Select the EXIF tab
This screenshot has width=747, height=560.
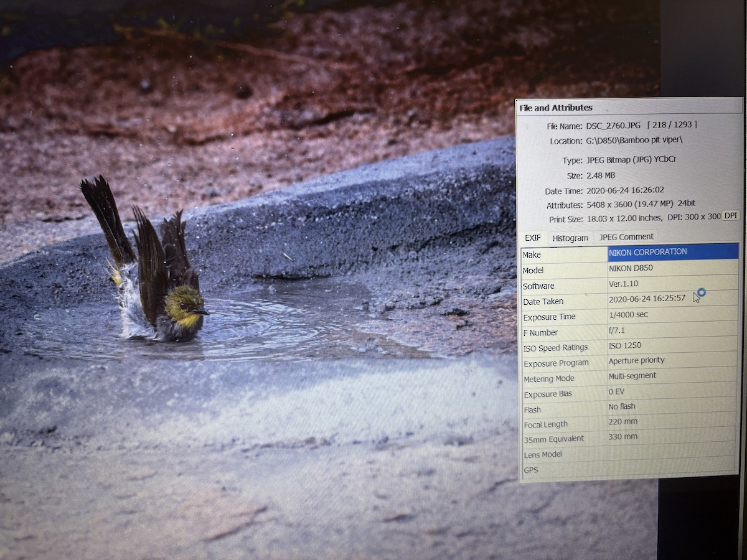pyautogui.click(x=532, y=238)
